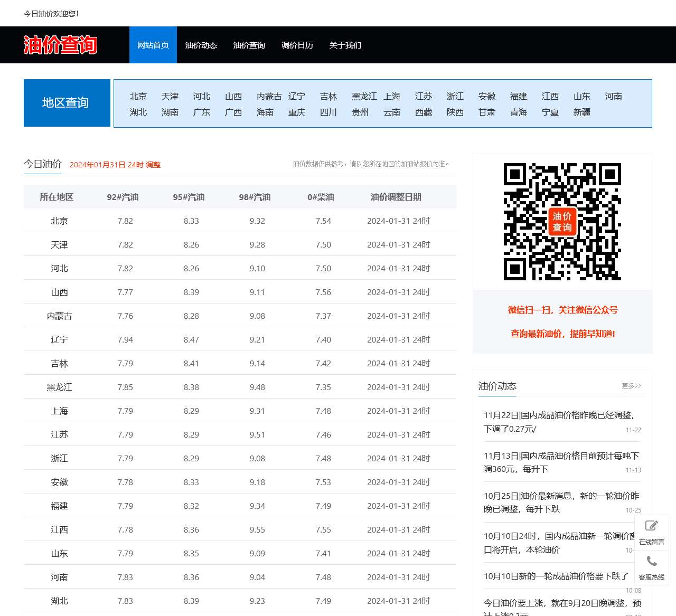Select the 上海 region link
676x616 pixels.
click(392, 96)
